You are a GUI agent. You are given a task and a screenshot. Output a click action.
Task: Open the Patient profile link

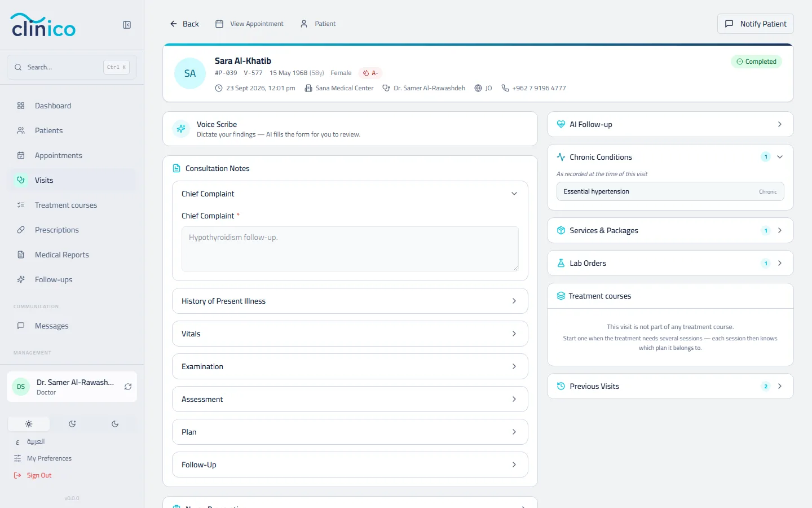pos(318,24)
